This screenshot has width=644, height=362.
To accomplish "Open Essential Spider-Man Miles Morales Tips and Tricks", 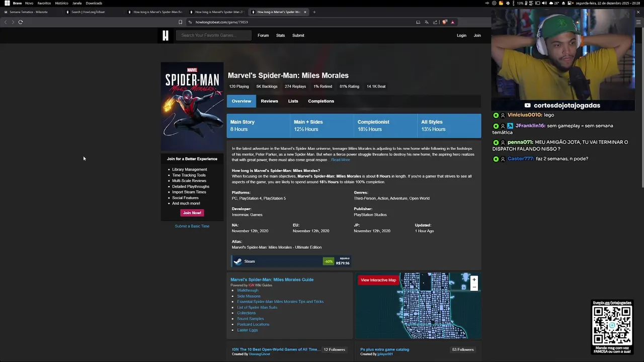I will click(280, 302).
